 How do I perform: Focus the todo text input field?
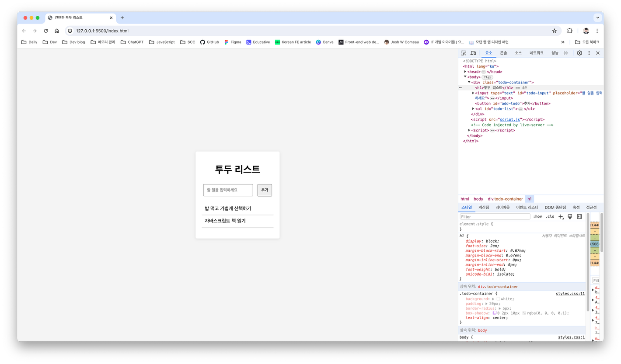click(x=228, y=190)
